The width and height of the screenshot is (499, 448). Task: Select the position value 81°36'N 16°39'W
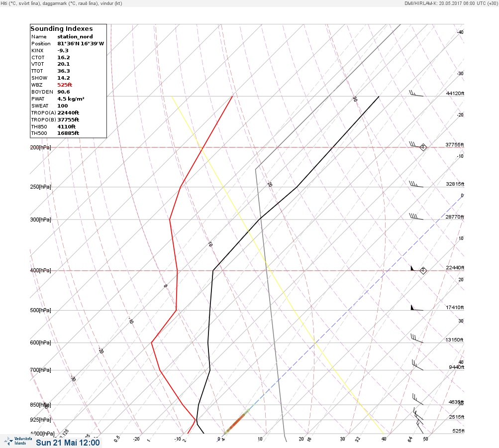(81, 44)
